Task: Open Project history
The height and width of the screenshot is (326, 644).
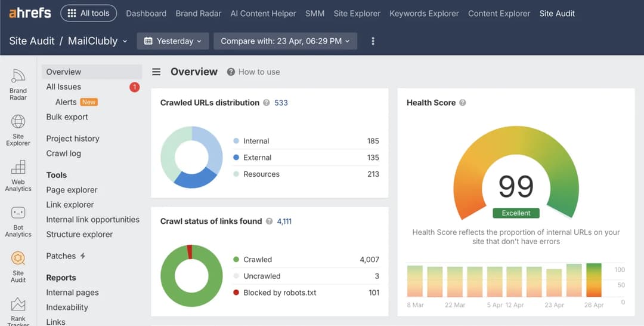Action: click(x=73, y=139)
